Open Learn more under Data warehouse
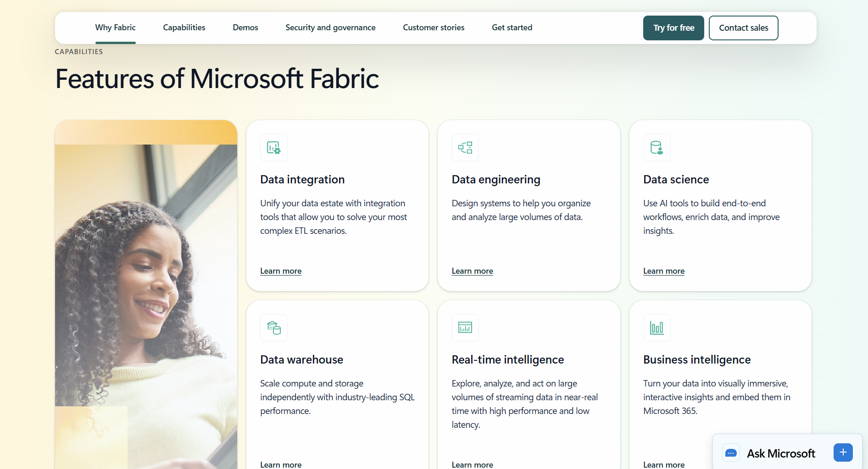 point(281,464)
